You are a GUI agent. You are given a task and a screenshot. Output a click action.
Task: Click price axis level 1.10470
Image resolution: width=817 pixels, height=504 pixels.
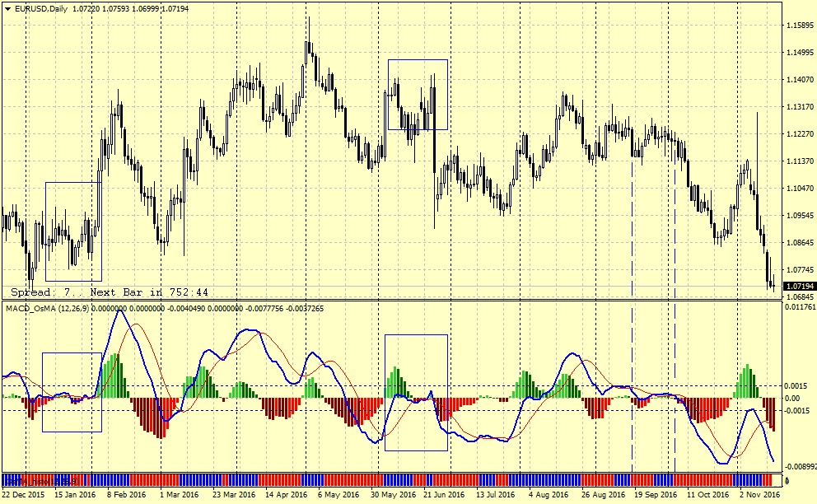[799, 188]
